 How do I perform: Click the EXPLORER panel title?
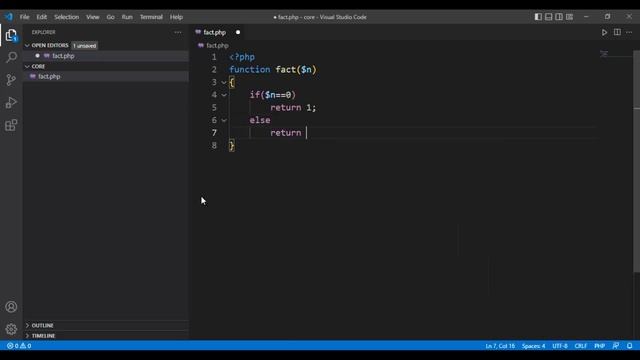44,32
